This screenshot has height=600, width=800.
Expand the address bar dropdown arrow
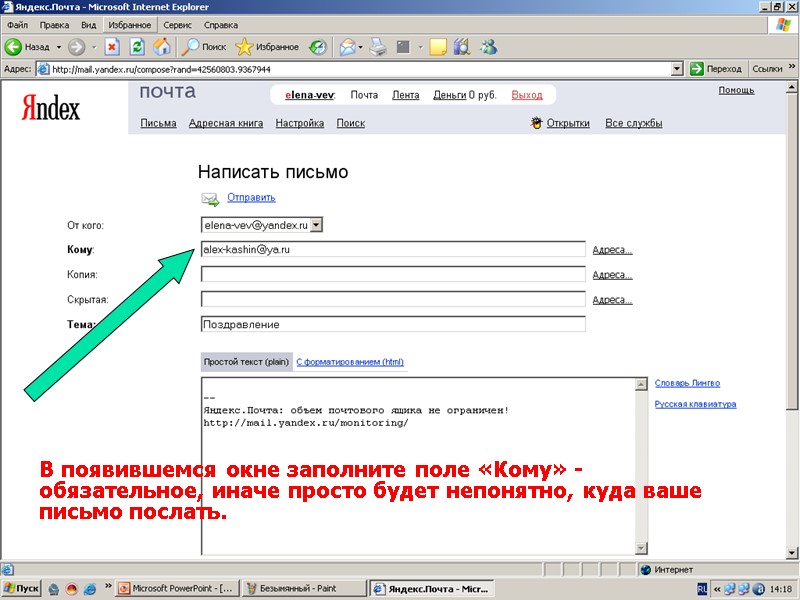677,68
